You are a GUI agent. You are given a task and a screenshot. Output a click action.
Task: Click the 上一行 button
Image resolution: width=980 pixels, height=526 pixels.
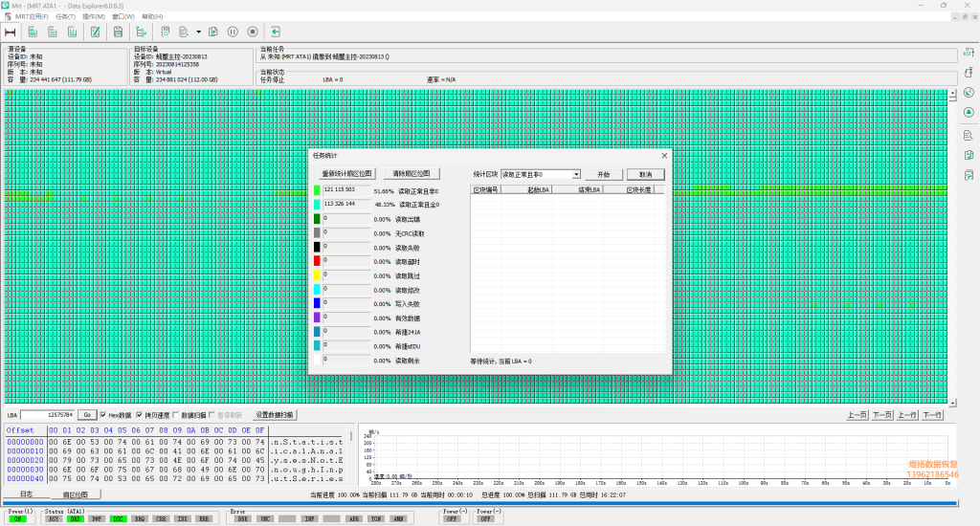pos(907,415)
